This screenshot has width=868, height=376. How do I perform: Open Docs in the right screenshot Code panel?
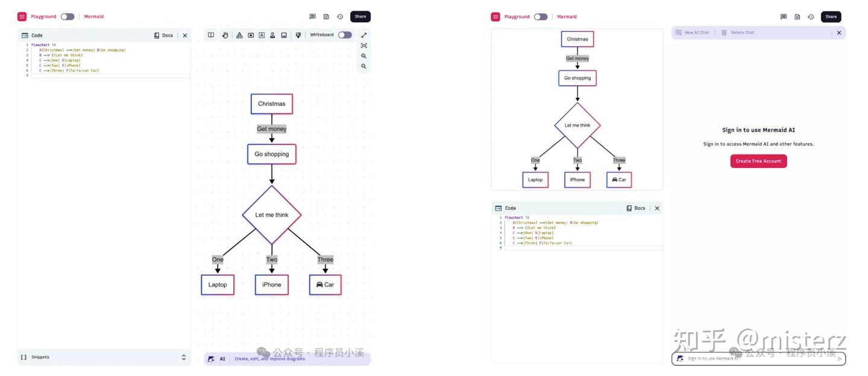(636, 208)
